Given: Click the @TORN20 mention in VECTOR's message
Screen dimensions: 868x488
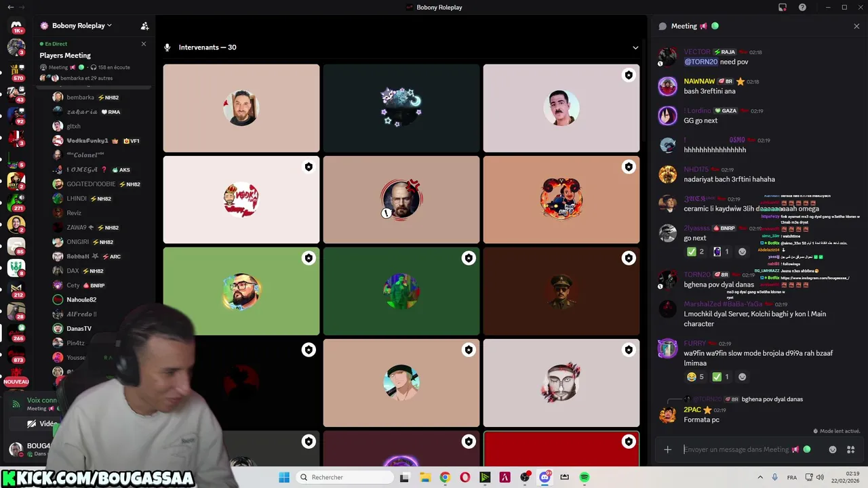Looking at the screenshot, I should [x=701, y=62].
